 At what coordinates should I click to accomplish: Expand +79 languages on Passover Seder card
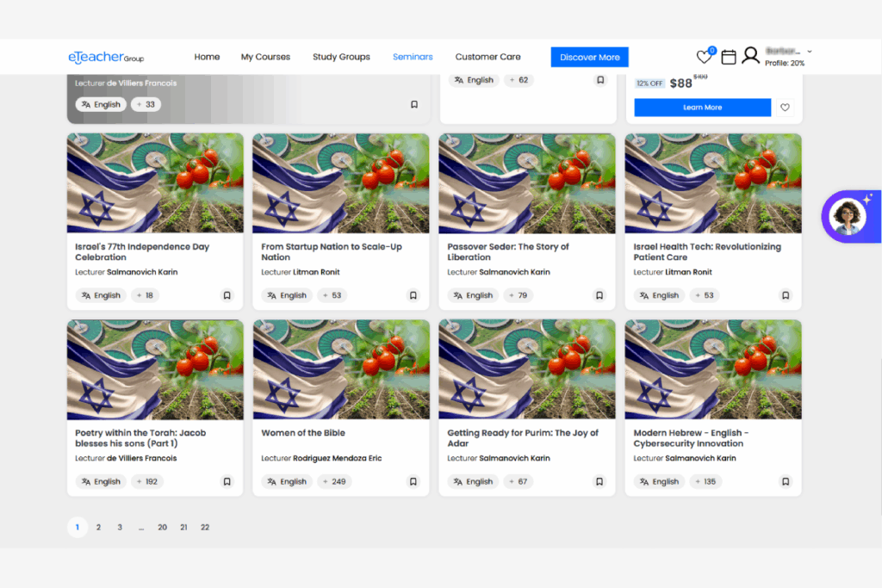[x=519, y=295]
